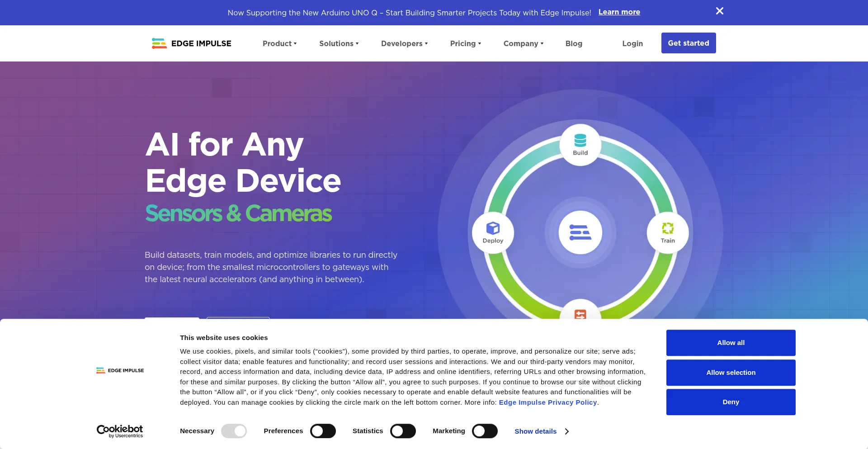The width and height of the screenshot is (868, 449).
Task: Click the Deploy cube icon
Action: [493, 228]
